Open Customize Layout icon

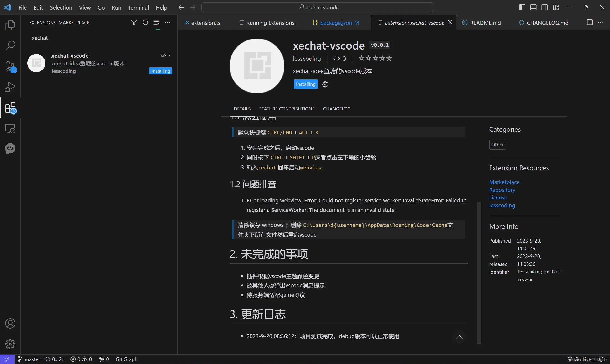(x=556, y=7)
